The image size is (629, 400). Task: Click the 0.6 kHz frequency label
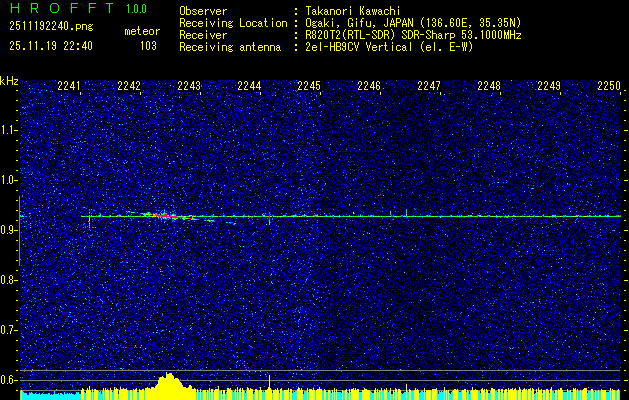coord(8,380)
